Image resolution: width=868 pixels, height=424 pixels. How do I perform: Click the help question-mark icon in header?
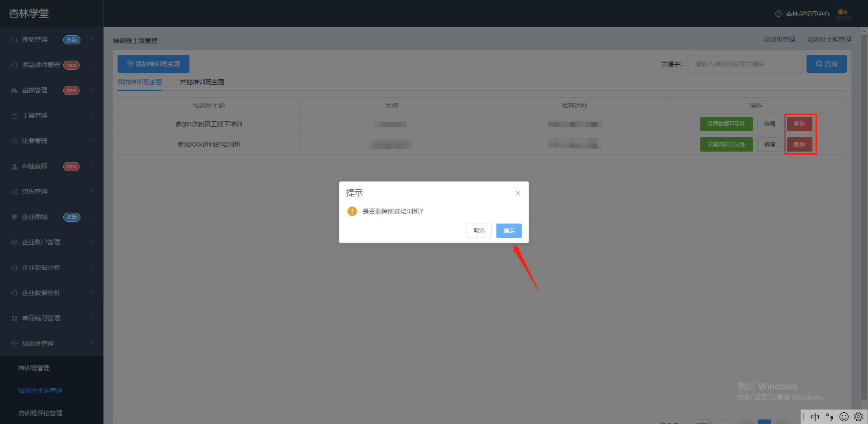coord(778,14)
